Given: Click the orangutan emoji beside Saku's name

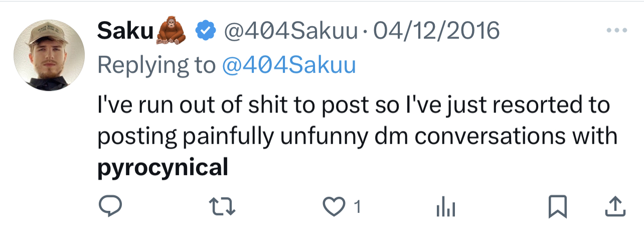Looking at the screenshot, I should [172, 32].
